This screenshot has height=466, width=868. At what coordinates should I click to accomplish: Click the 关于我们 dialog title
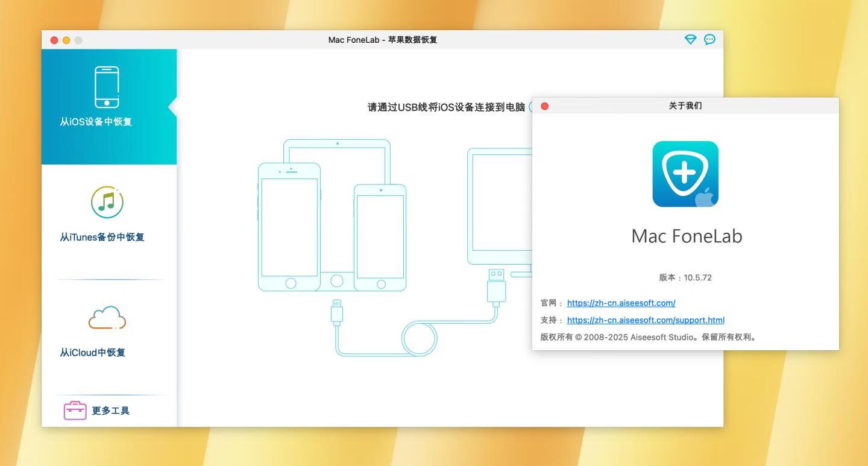point(685,106)
